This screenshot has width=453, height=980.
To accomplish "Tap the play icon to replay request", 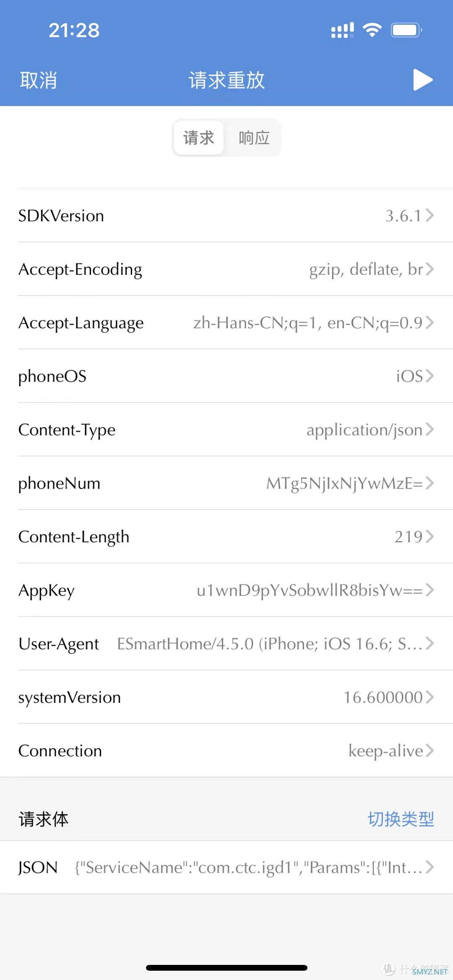I will (423, 80).
